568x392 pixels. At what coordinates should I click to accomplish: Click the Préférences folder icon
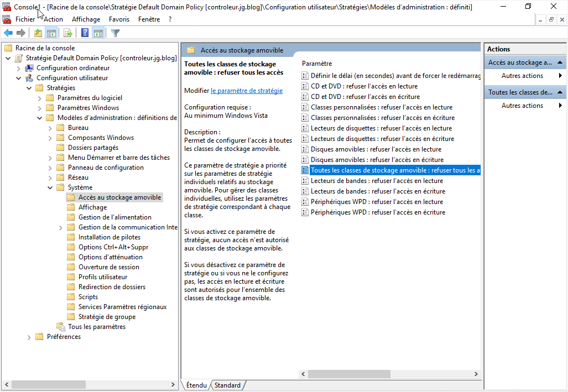(39, 337)
